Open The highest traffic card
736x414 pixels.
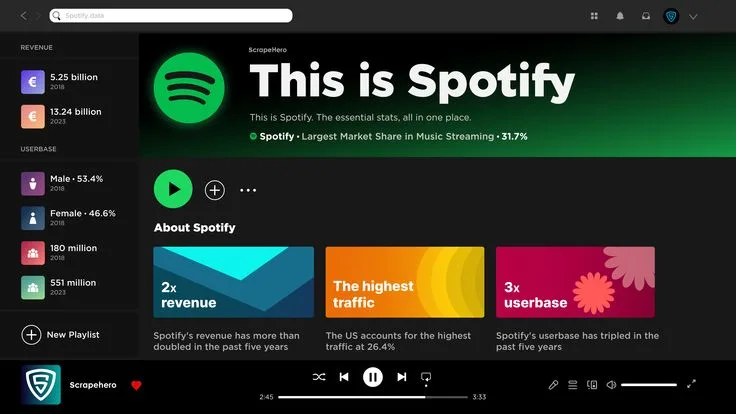click(405, 282)
